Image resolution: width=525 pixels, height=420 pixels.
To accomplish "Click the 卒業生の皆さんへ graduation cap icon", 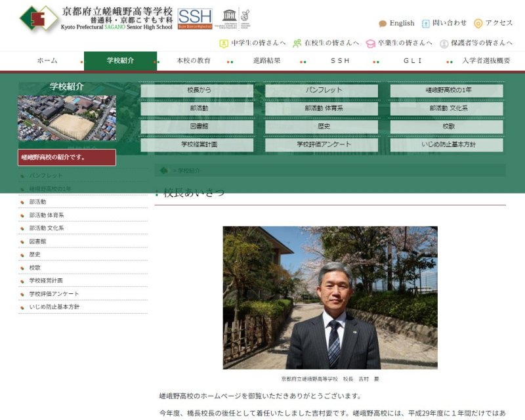I will [x=371, y=43].
